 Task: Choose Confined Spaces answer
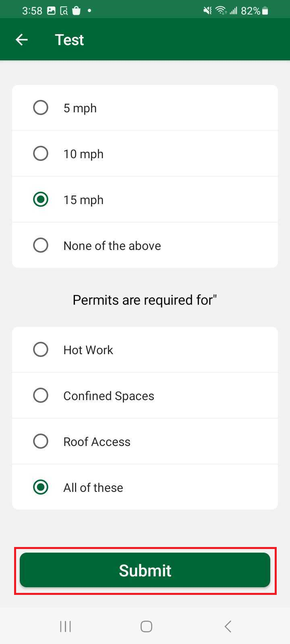(x=41, y=396)
